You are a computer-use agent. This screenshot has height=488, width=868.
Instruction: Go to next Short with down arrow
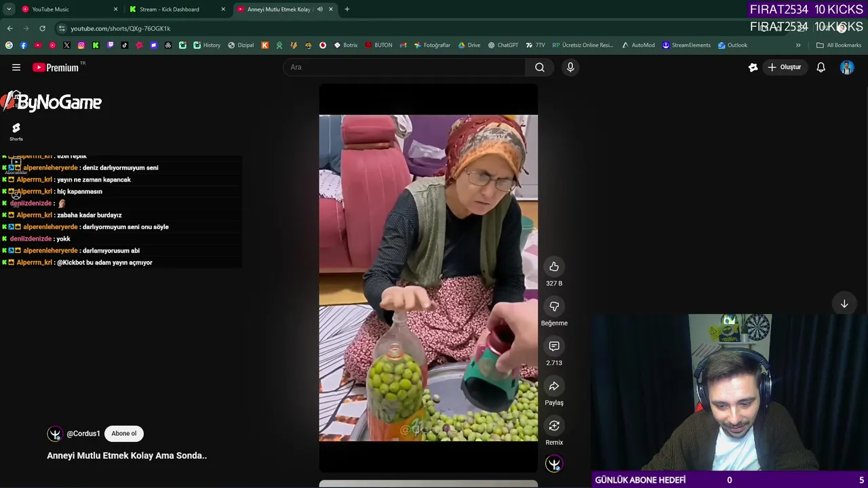click(844, 304)
